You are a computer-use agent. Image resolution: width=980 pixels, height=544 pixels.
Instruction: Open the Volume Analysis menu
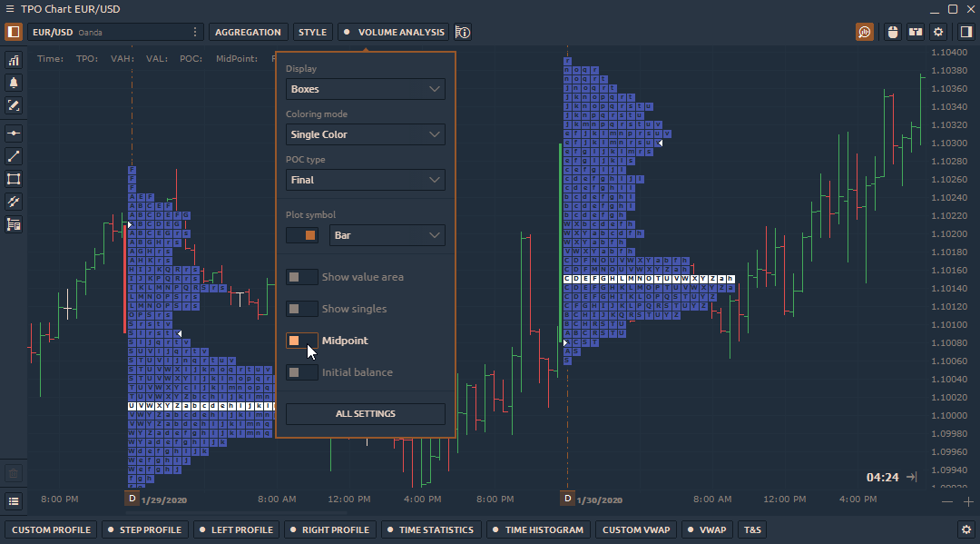(x=394, y=32)
